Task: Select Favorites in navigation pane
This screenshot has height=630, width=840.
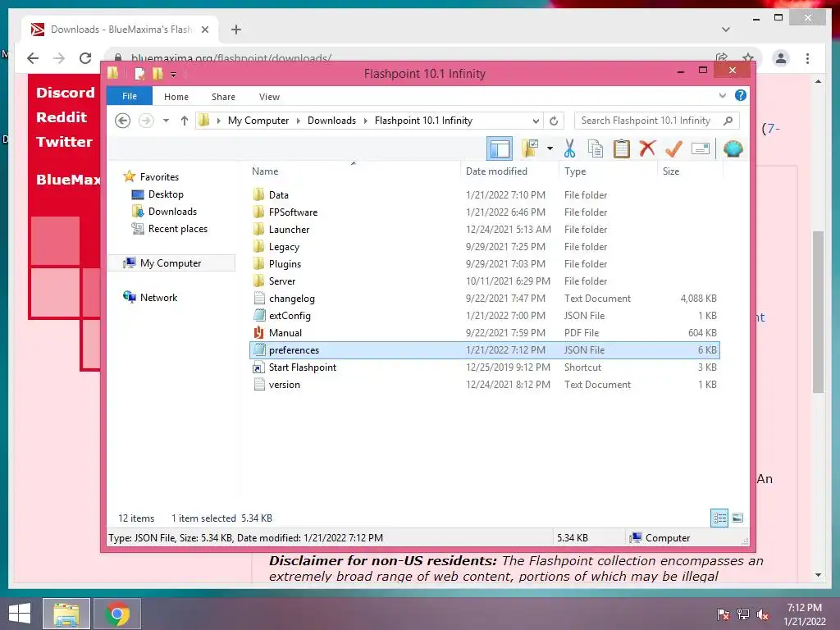Action: 159,177
